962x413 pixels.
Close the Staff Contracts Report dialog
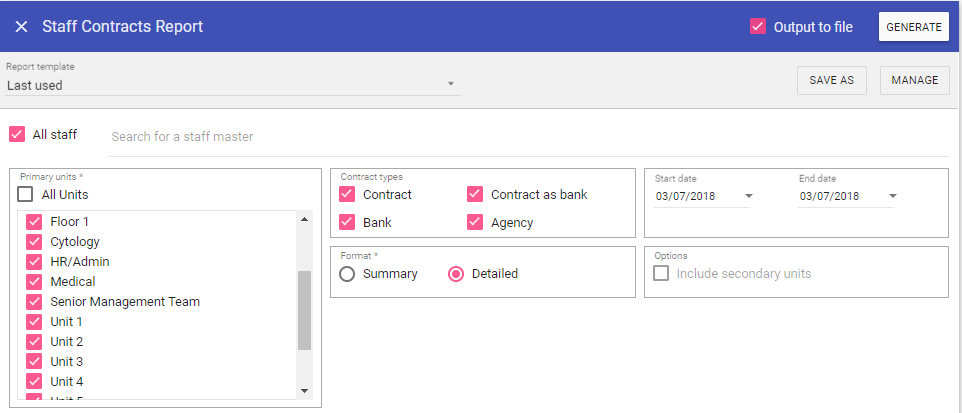[x=21, y=27]
